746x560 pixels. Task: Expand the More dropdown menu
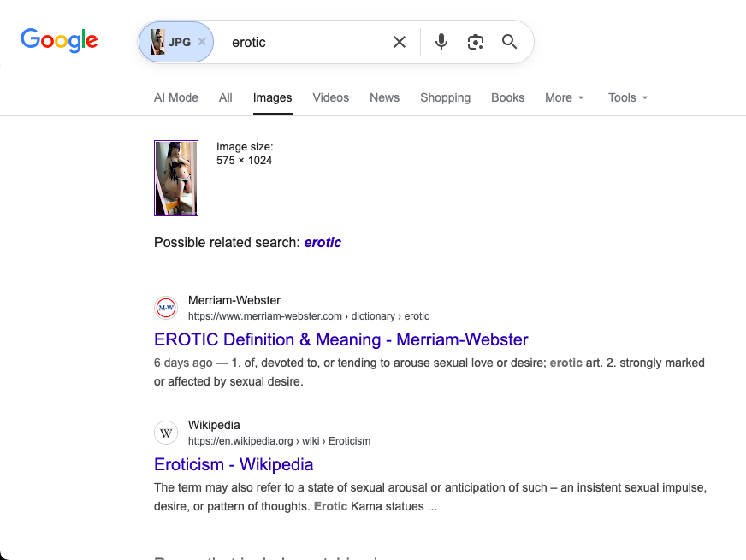tap(565, 97)
